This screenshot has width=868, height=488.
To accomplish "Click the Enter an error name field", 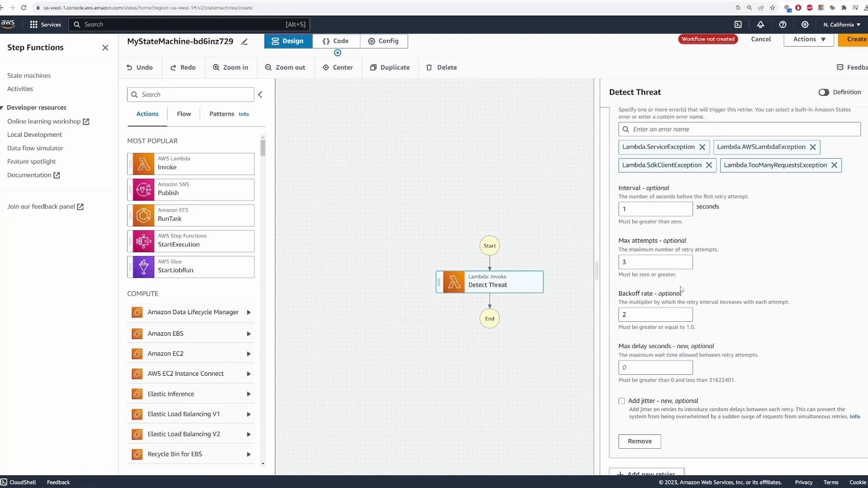I will pyautogui.click(x=739, y=129).
